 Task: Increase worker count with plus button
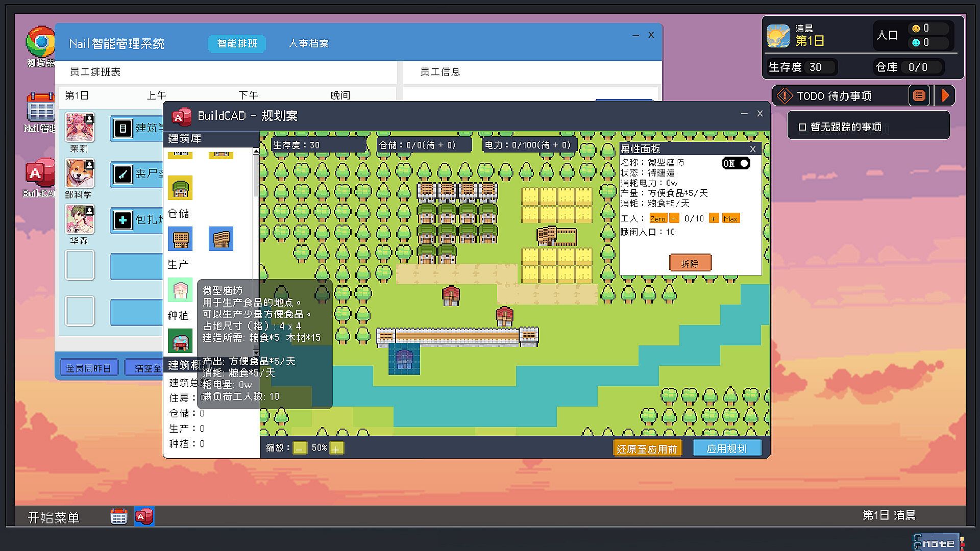[x=714, y=218]
